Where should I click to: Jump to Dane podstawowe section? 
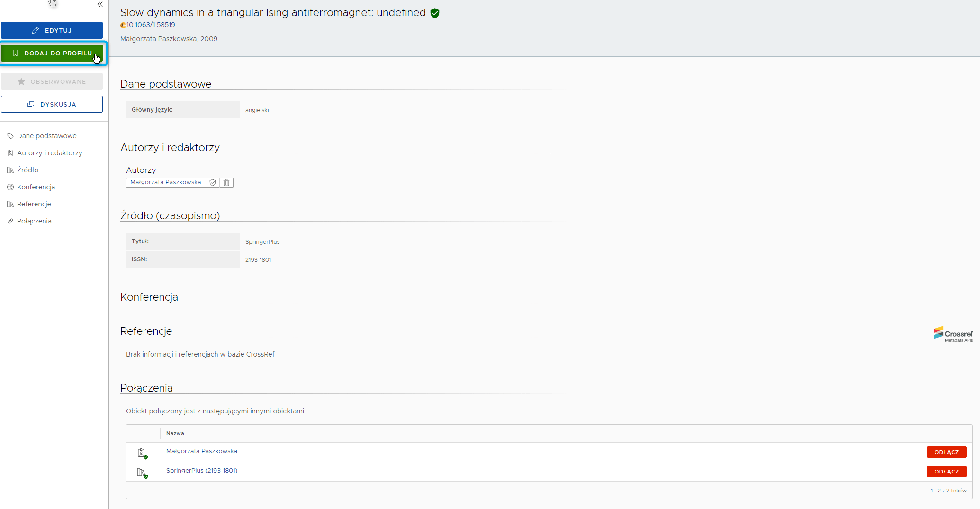pos(46,136)
